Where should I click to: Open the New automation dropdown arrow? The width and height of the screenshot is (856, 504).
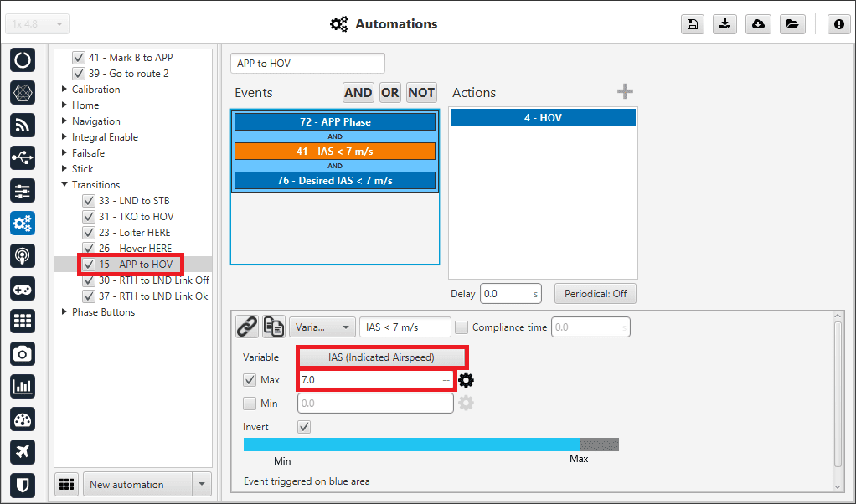[x=201, y=484]
